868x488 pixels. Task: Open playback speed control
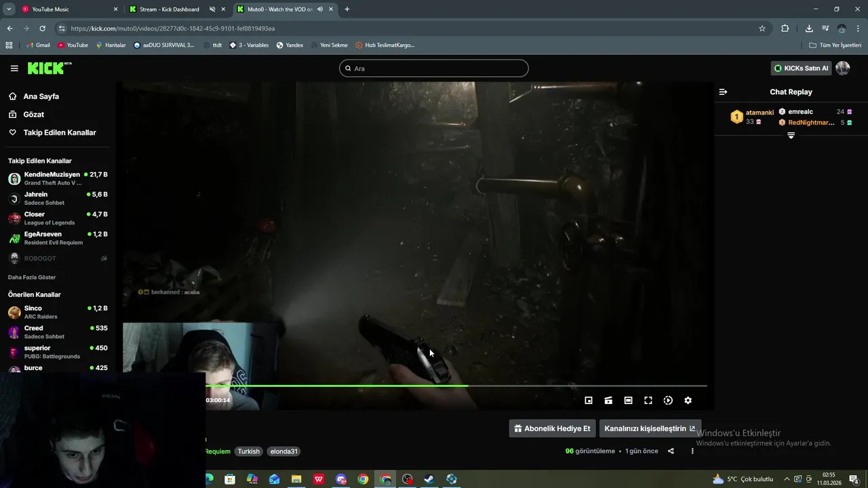(x=668, y=401)
